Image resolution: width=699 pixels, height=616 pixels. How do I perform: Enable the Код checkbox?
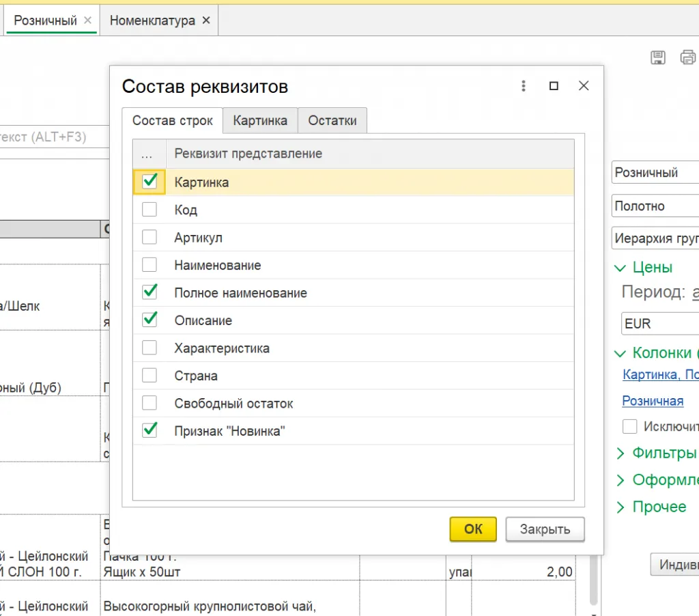pos(149,209)
